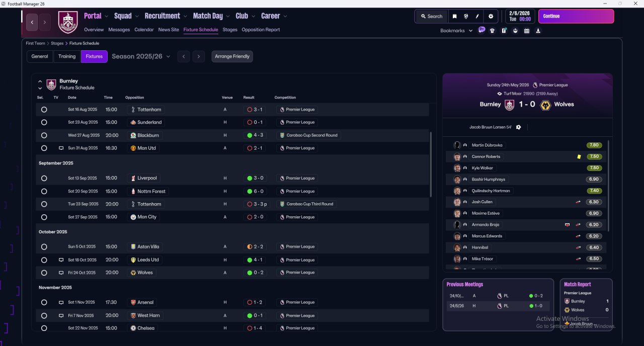Click the Arrange Friendly button
Viewport: 644px width, 346px height.
232,56
